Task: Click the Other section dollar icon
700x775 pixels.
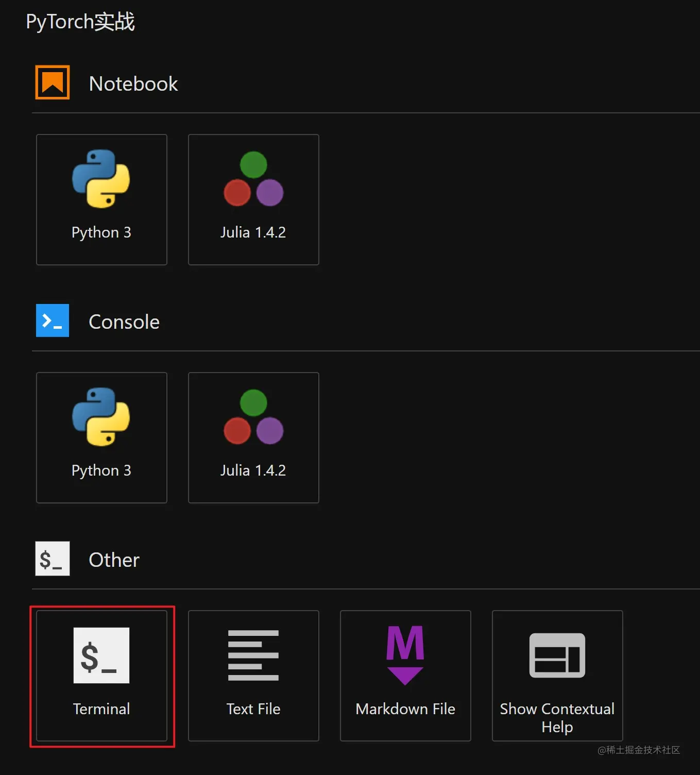Action: 53,559
